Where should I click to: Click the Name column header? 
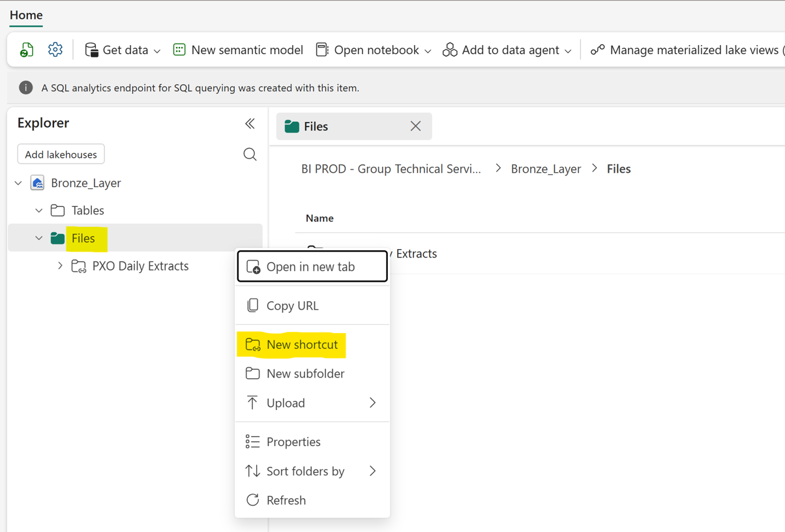319,218
